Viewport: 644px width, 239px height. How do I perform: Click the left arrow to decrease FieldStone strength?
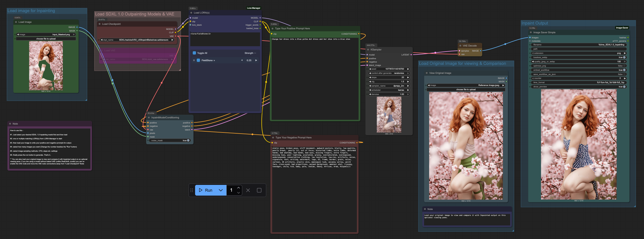click(x=242, y=60)
